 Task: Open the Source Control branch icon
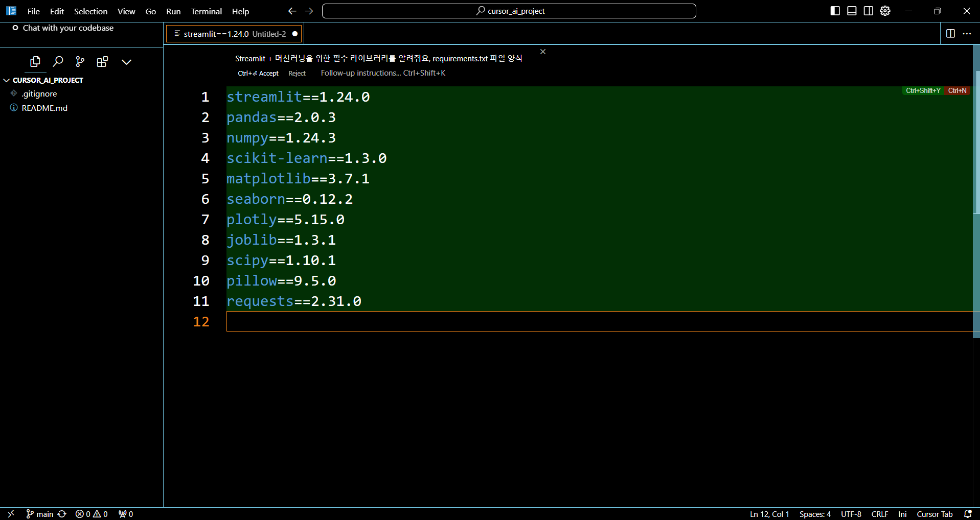coord(80,62)
